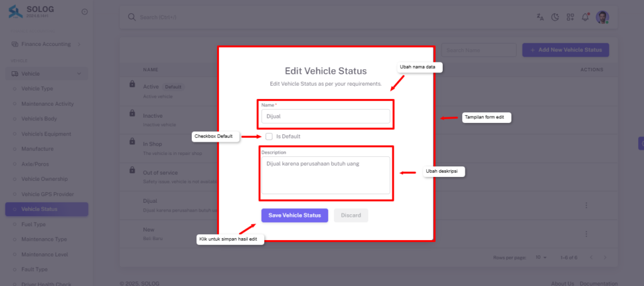
Task: Tick the Is Default checkbox
Action: click(269, 136)
